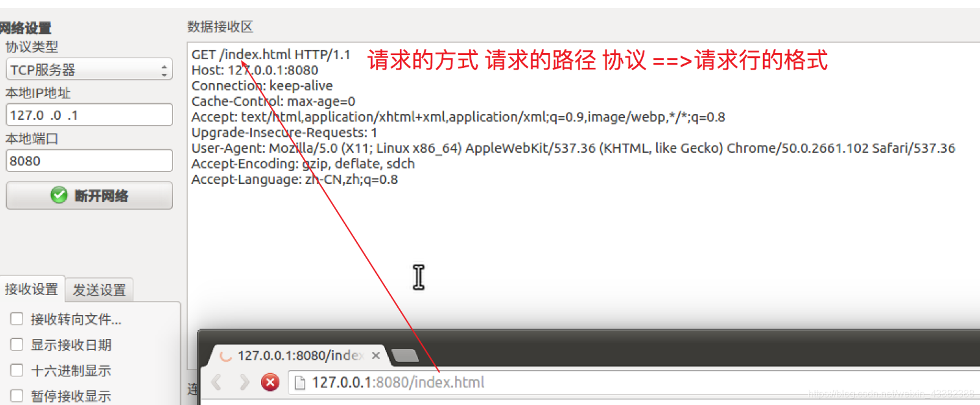Click the browser address bar 127.0.0.1:8080/index.html

pyautogui.click(x=633, y=382)
